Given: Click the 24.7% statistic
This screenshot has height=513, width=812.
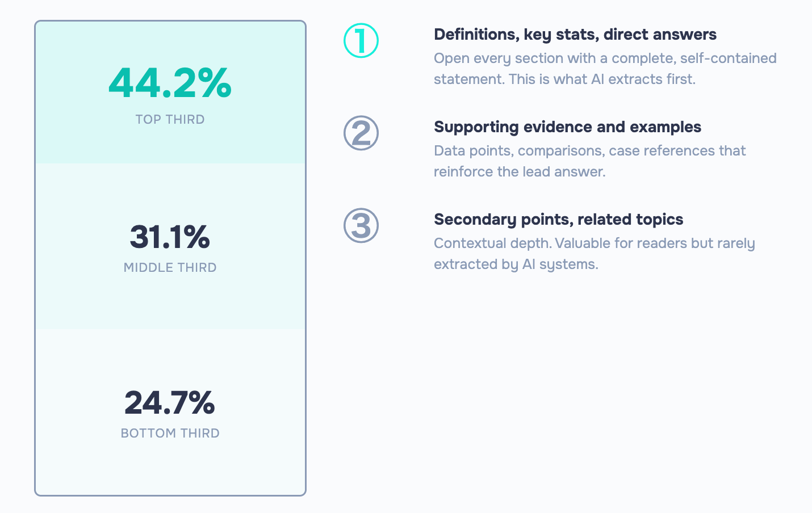Looking at the screenshot, I should pos(170,402).
